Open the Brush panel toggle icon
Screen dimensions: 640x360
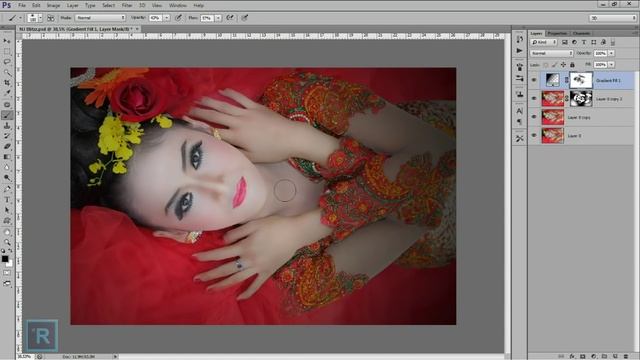coord(50,18)
